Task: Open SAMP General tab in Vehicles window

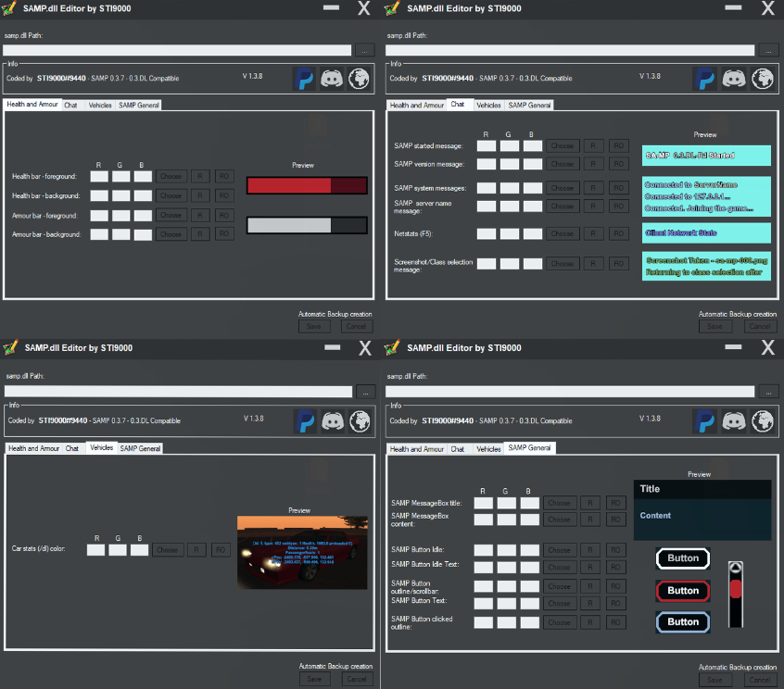Action: [x=140, y=448]
